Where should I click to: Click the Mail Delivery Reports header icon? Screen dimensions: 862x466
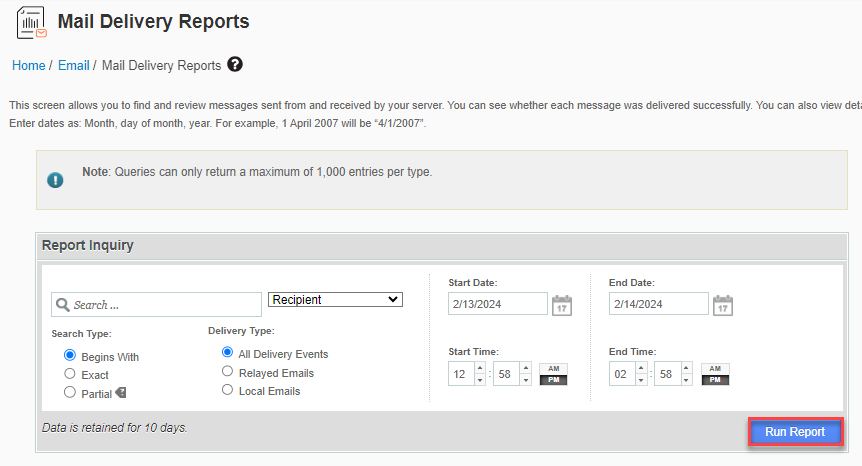tap(32, 23)
